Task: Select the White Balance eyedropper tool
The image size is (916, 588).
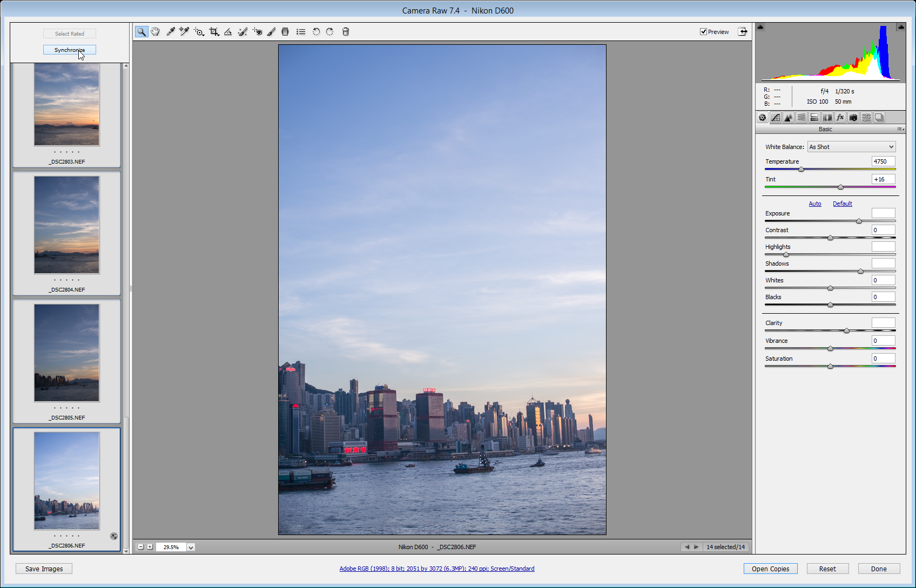Action: (x=170, y=32)
